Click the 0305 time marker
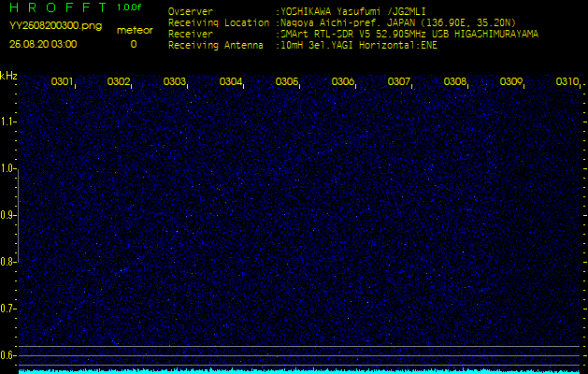Image resolution: width=588 pixels, height=374 pixels. [286, 81]
